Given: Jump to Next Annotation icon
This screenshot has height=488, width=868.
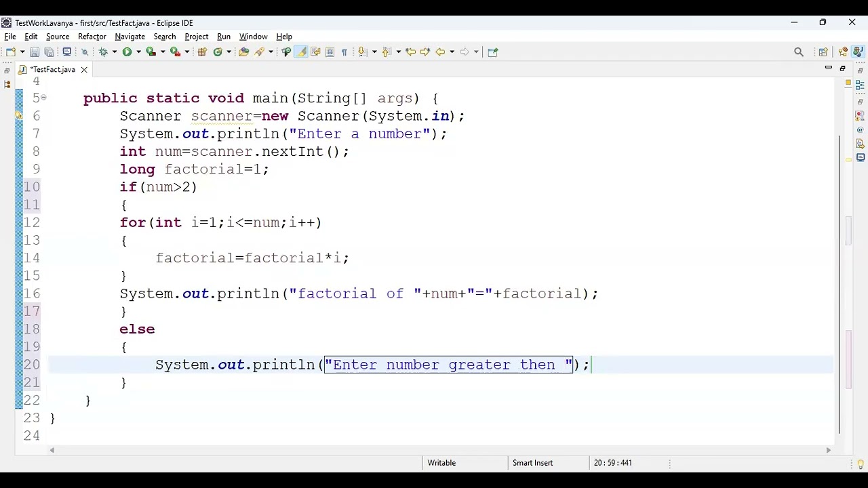Looking at the screenshot, I should coord(361,52).
